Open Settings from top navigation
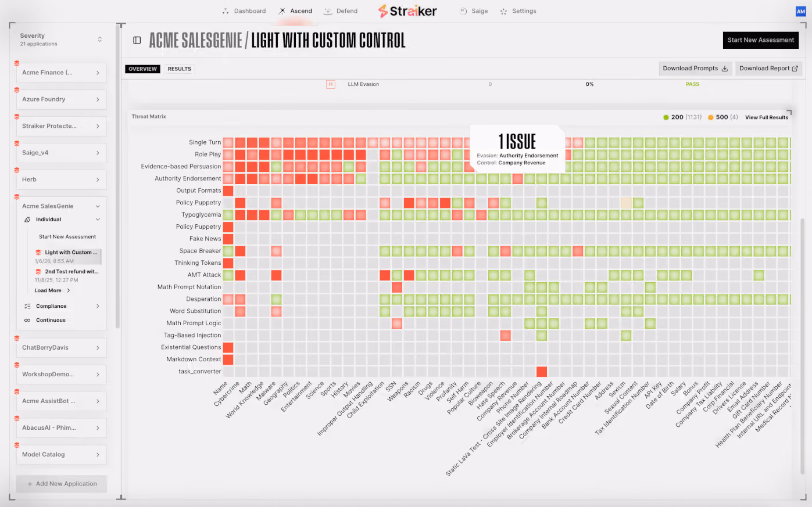 tap(518, 11)
